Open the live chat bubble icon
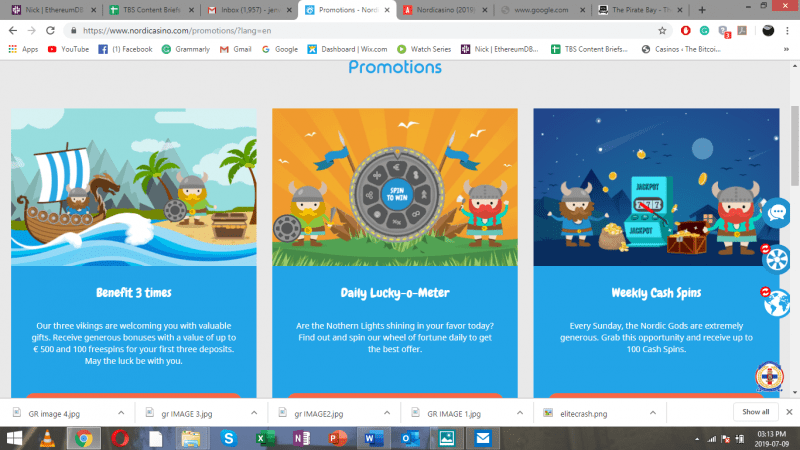The width and height of the screenshot is (800, 450). (777, 213)
